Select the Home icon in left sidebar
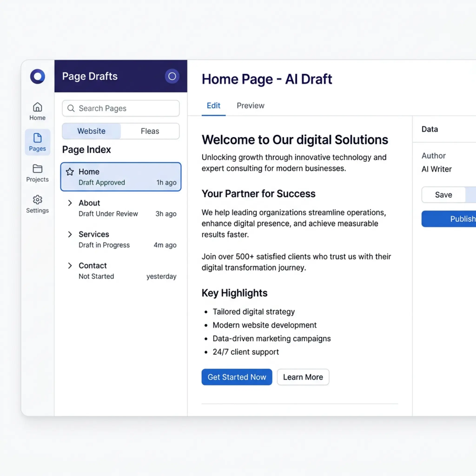Image resolution: width=476 pixels, height=476 pixels. [37, 107]
